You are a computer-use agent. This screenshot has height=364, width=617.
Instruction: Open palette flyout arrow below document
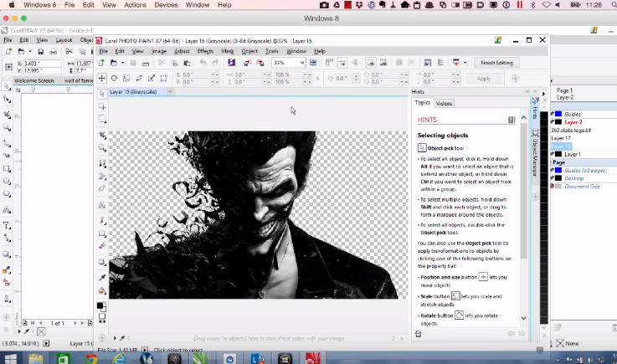[x=115, y=338]
